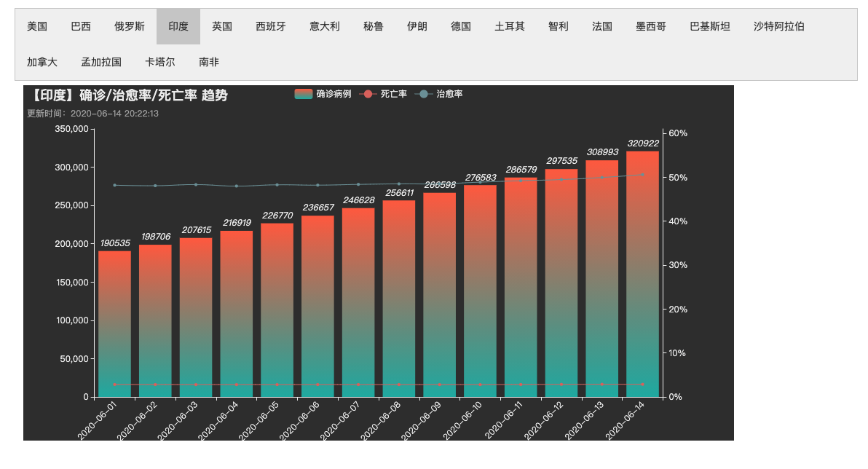Switch to the 巴西 country tab
Screen dimensions: 868x469
(x=80, y=26)
